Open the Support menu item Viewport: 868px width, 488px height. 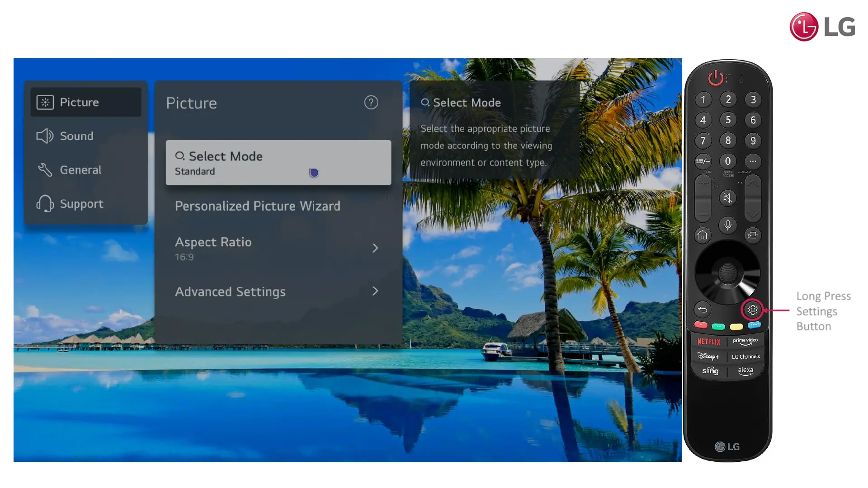(81, 204)
